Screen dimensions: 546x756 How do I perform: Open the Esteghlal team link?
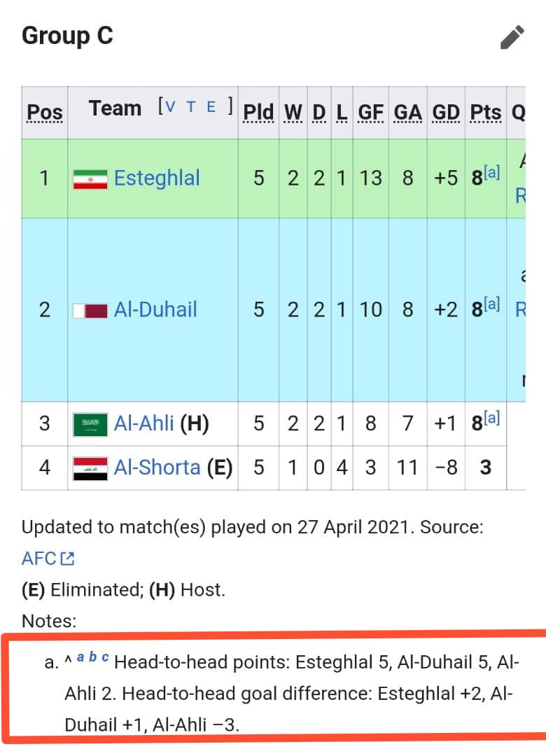click(157, 178)
